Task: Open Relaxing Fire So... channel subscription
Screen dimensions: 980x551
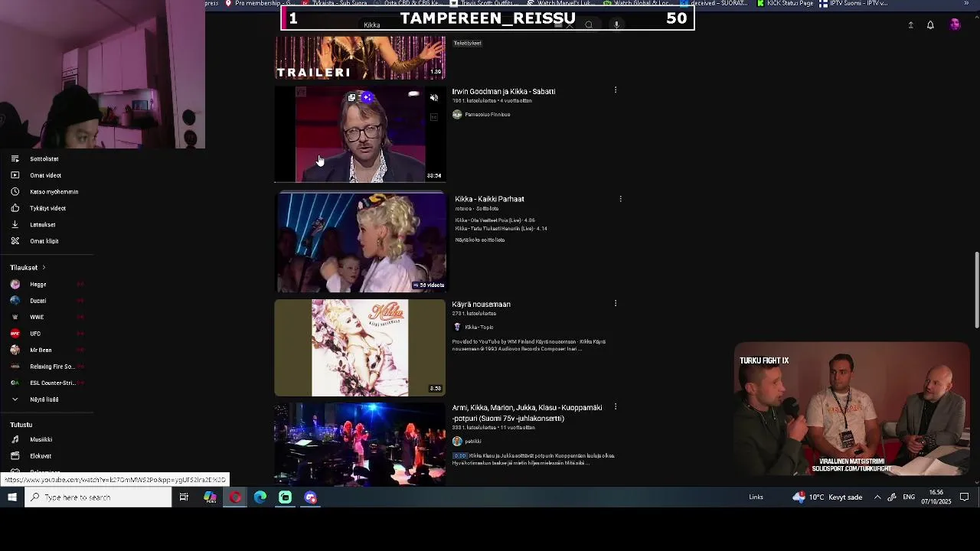Action: [x=46, y=367]
